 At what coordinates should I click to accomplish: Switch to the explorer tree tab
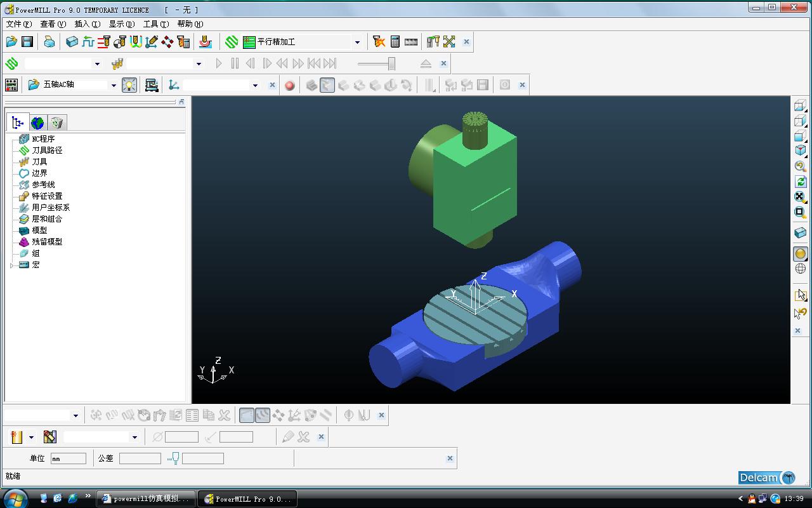18,123
